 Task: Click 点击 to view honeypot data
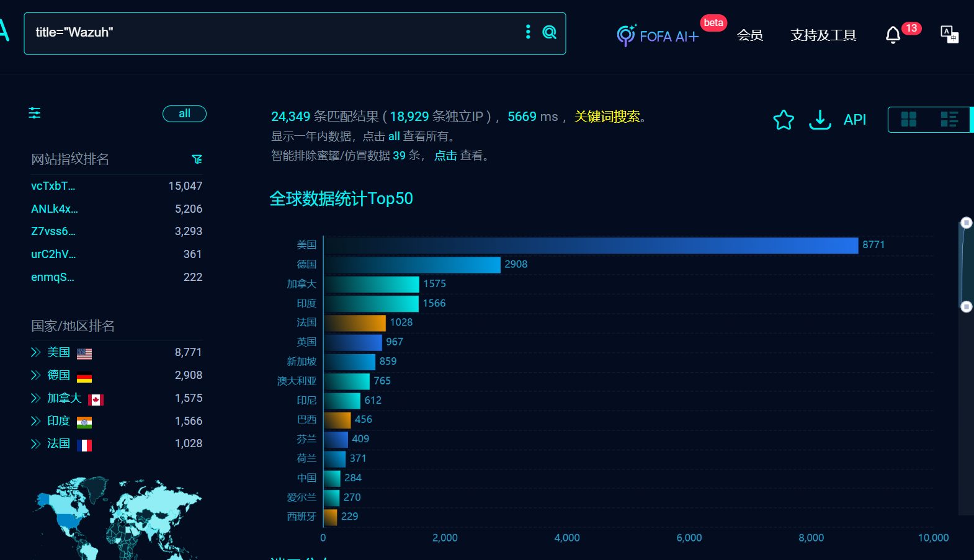pyautogui.click(x=445, y=156)
